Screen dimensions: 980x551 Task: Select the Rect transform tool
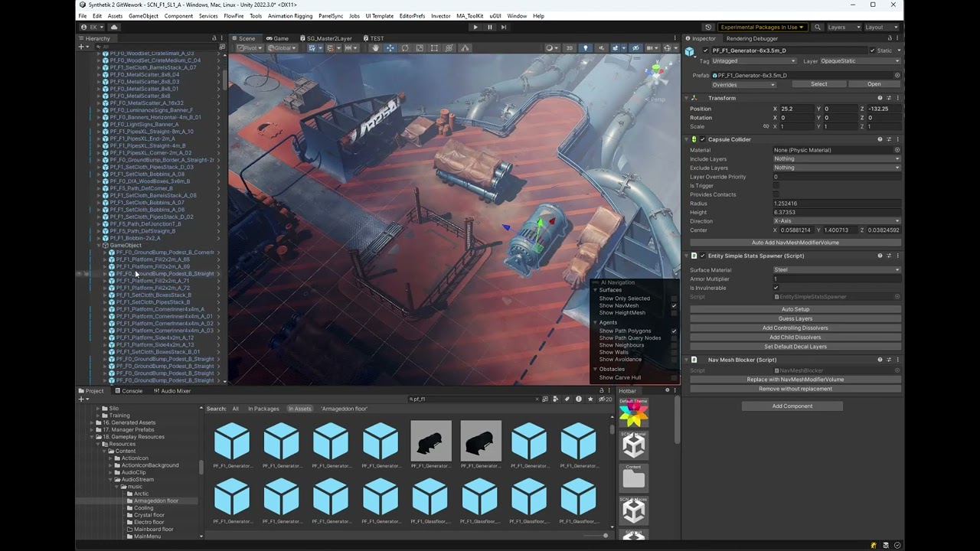pyautogui.click(x=433, y=48)
